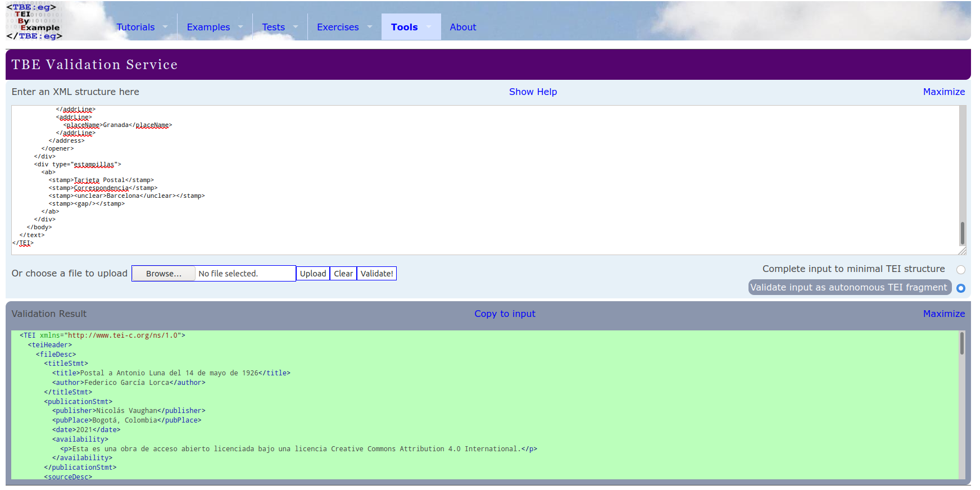The height and width of the screenshot is (490, 980).
Task: Select Validate input as autonomous TEI fragment
Action: click(960, 288)
